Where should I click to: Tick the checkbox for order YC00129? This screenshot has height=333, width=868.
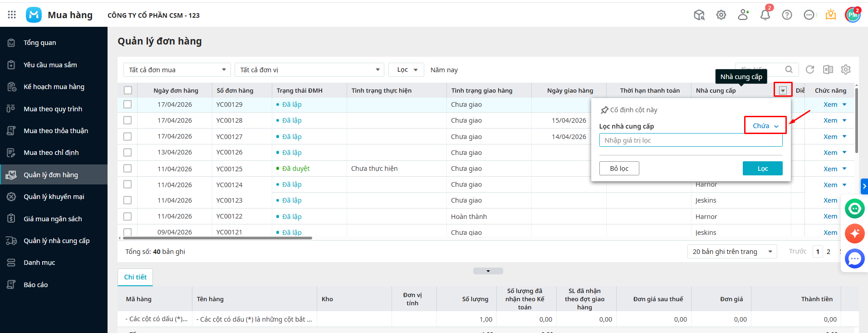coord(128,104)
